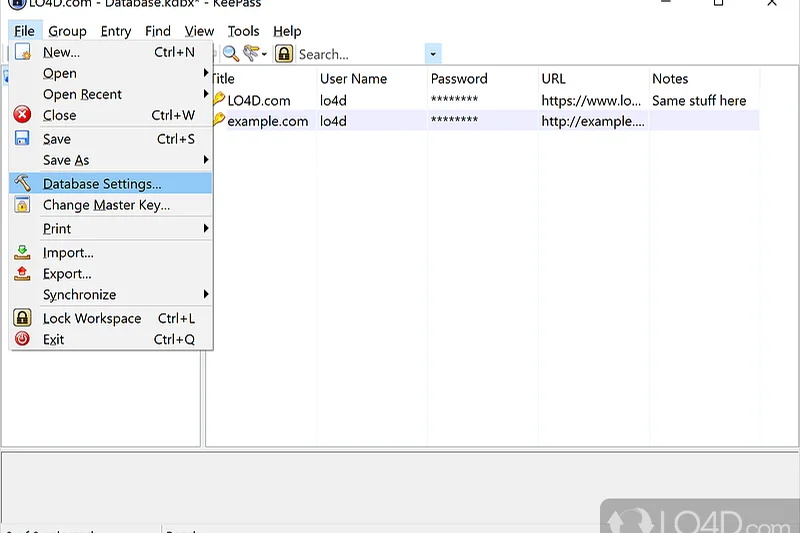Click the Lock Workspace toolbar padlock icon
The width and height of the screenshot is (800, 533).
(x=284, y=54)
